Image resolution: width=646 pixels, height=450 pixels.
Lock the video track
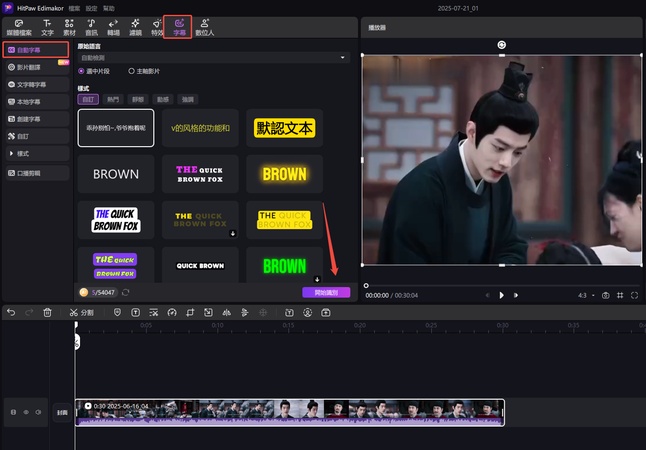[13, 412]
